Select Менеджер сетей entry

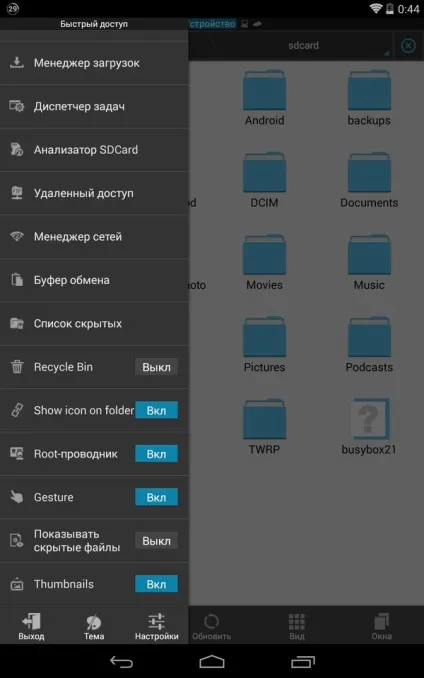pos(94,236)
